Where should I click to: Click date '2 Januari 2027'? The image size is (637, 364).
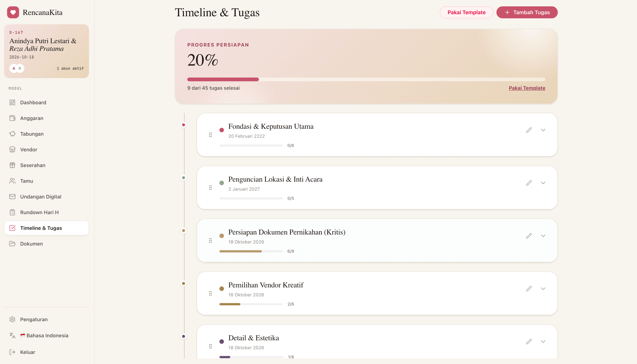click(x=244, y=189)
